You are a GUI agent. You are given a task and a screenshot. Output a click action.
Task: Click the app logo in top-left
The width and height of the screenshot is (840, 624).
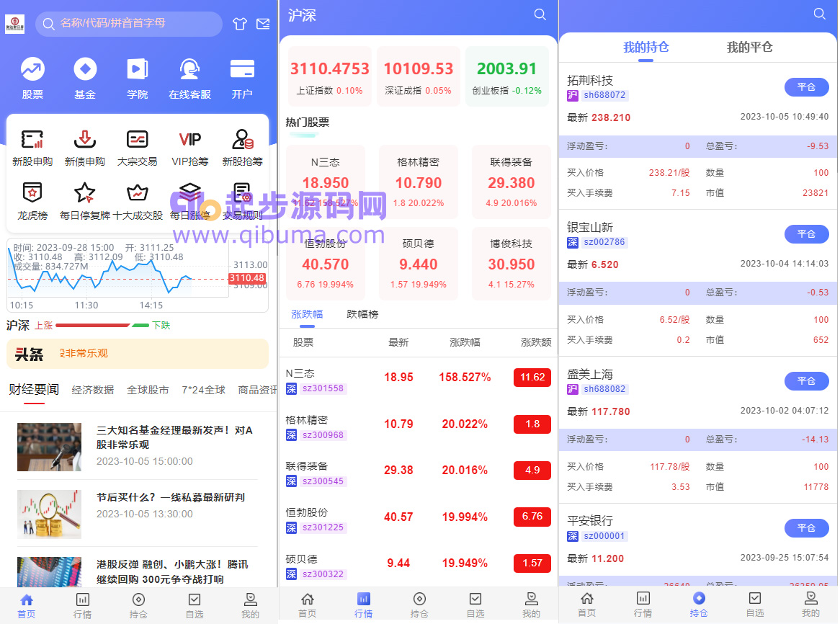tap(14, 24)
